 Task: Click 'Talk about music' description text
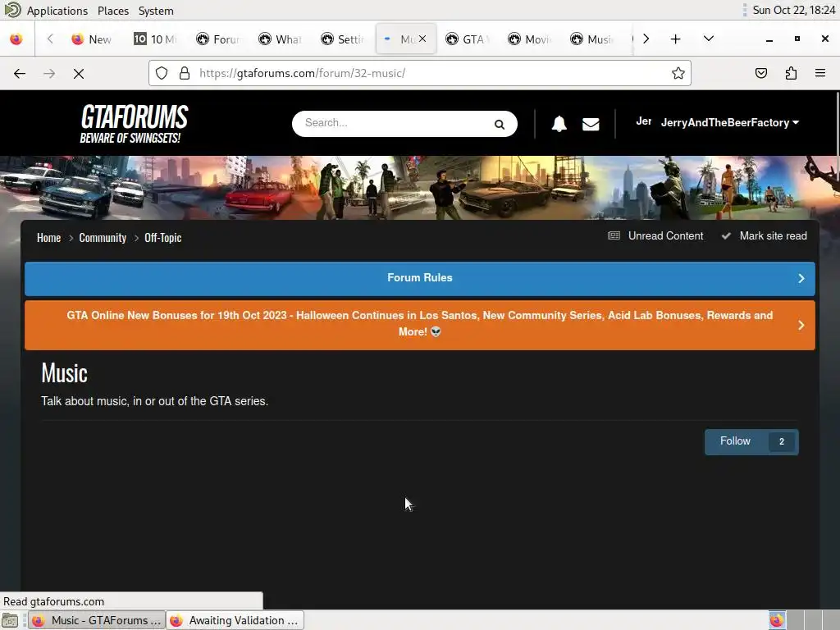155,401
